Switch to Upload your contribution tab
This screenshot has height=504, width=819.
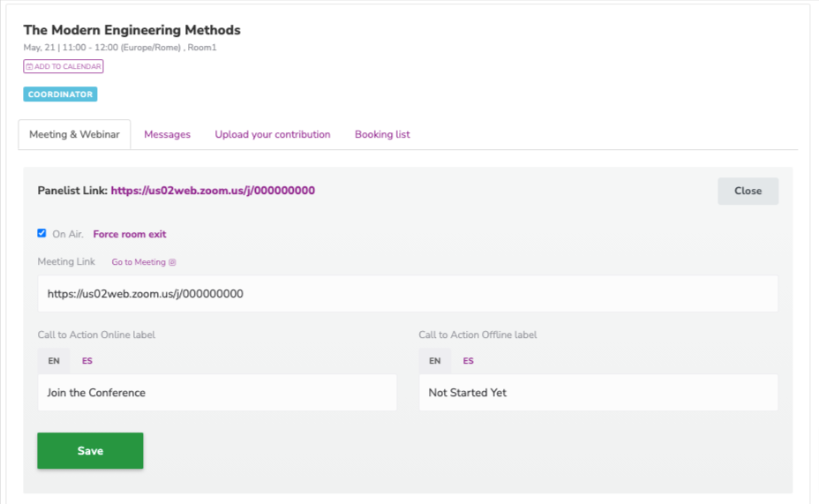point(273,134)
